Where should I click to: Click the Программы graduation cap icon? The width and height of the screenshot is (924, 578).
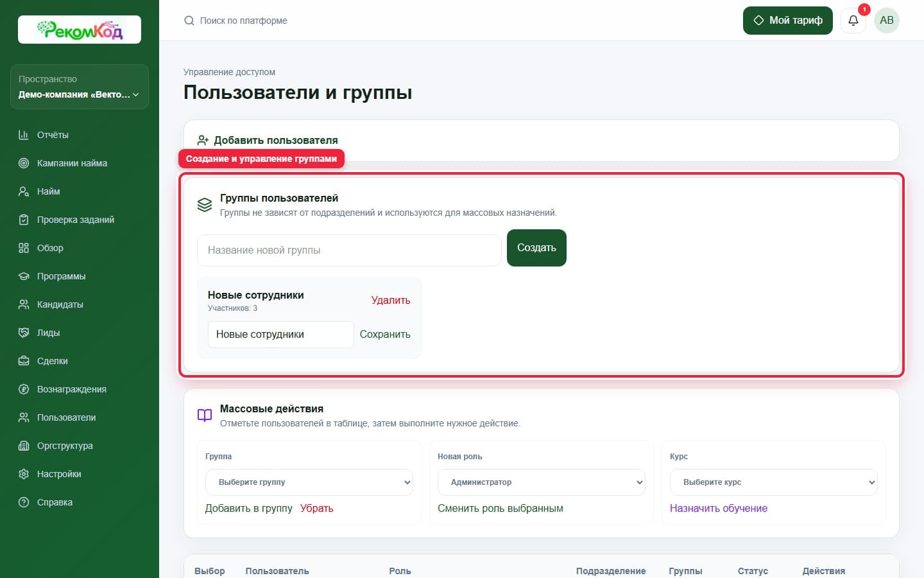pyautogui.click(x=24, y=276)
